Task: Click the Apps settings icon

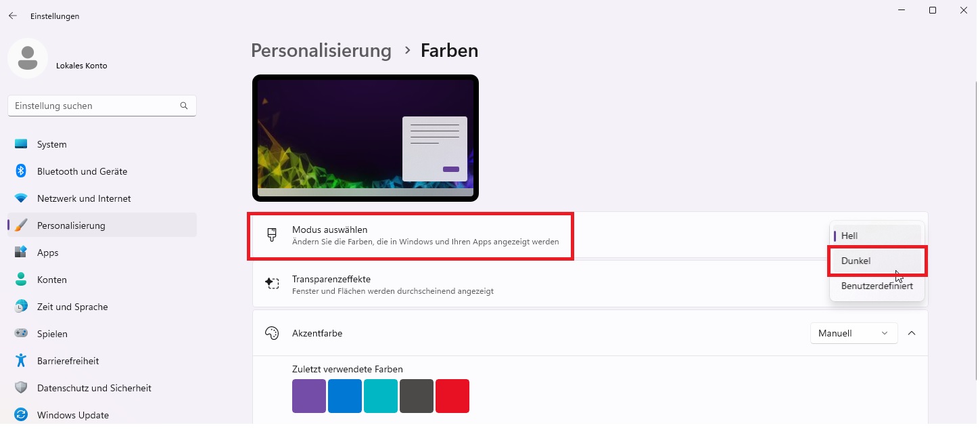Action: coord(21,253)
